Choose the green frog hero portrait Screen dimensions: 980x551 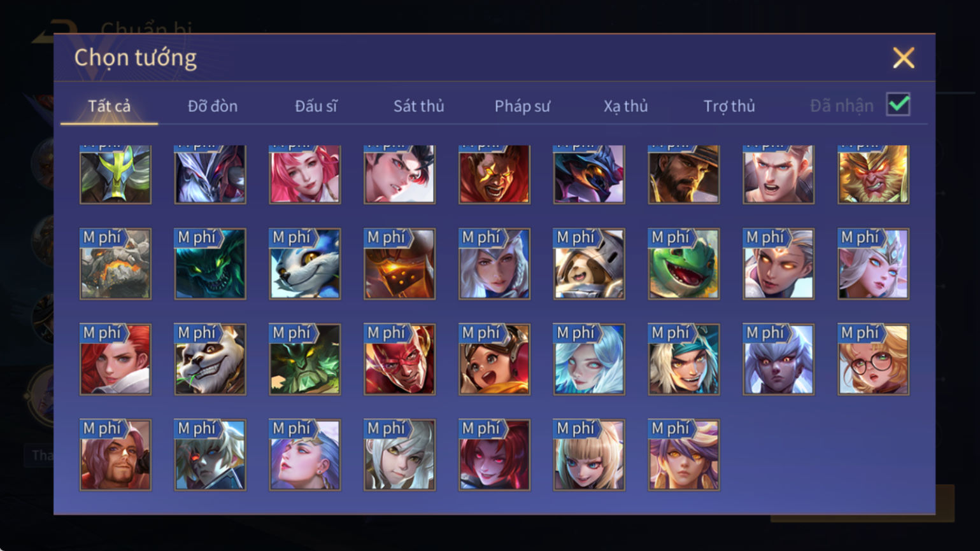click(x=684, y=264)
